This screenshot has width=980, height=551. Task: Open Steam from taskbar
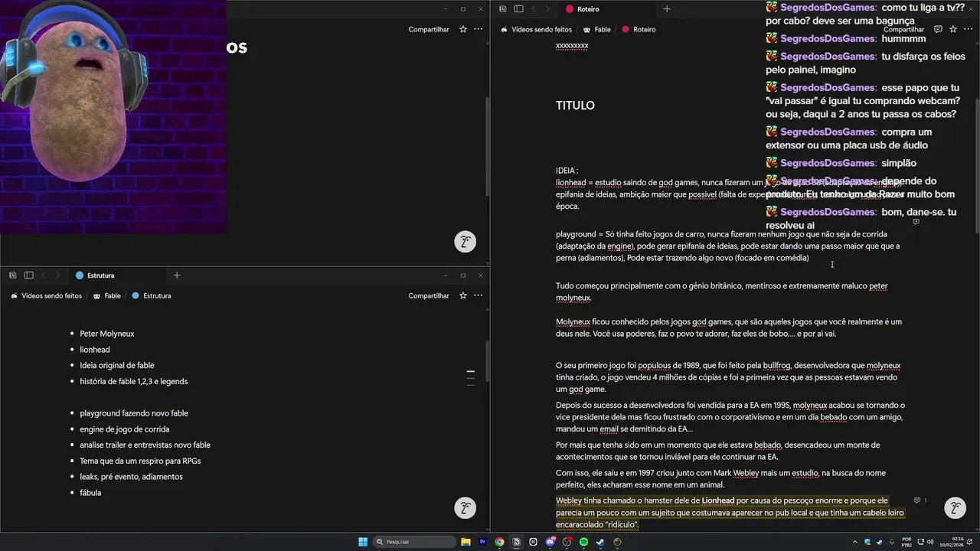point(600,542)
